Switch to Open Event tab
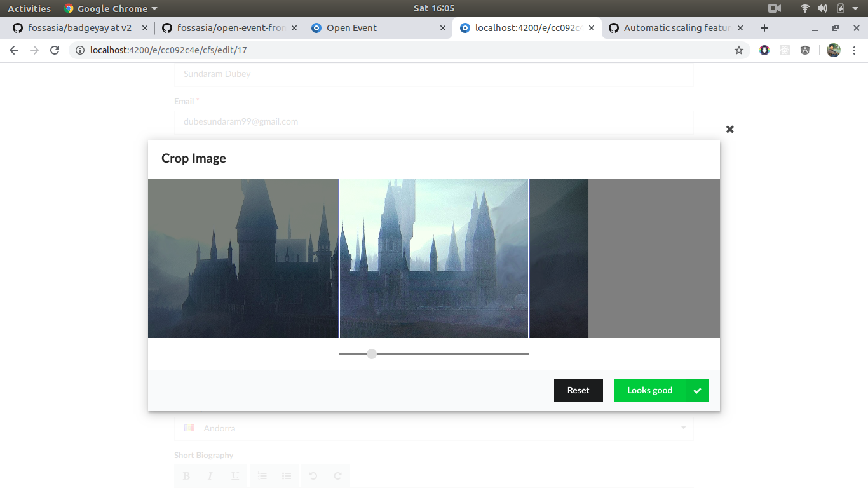The width and height of the screenshot is (868, 488). [378, 28]
